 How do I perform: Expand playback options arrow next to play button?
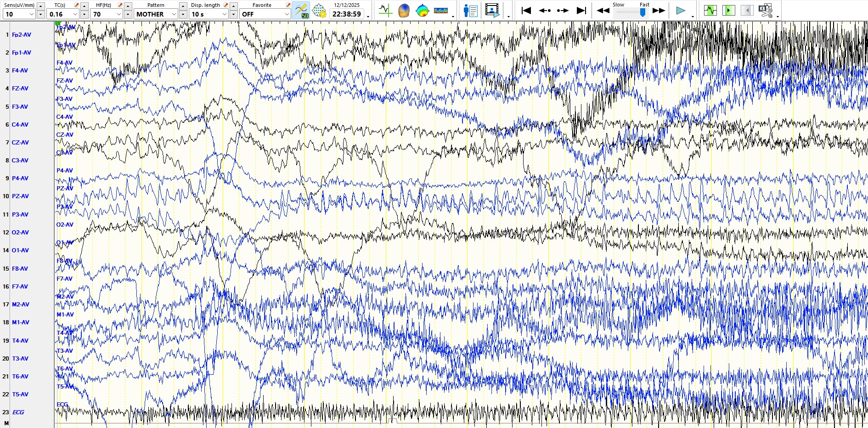coord(693,17)
